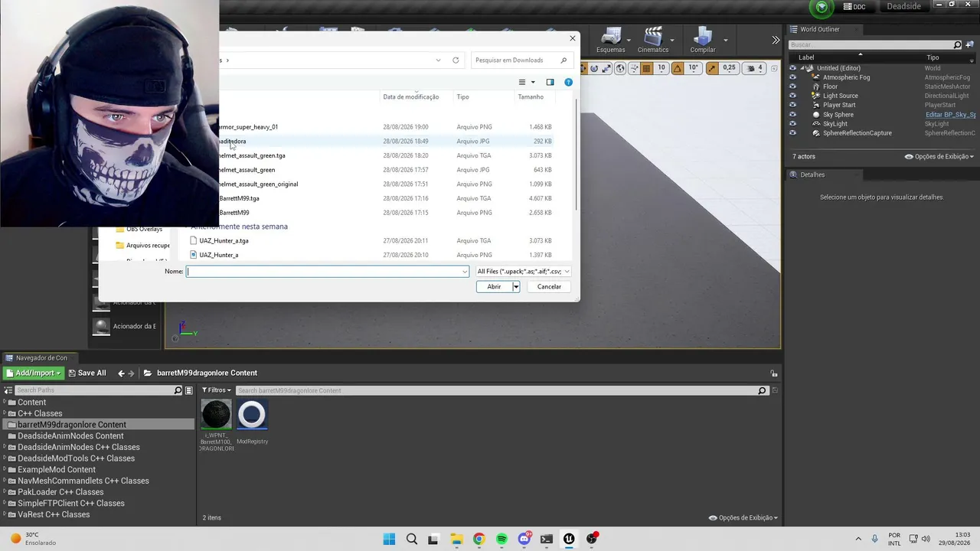
Task: Switch to the Detalhes panel tab
Action: click(x=812, y=174)
